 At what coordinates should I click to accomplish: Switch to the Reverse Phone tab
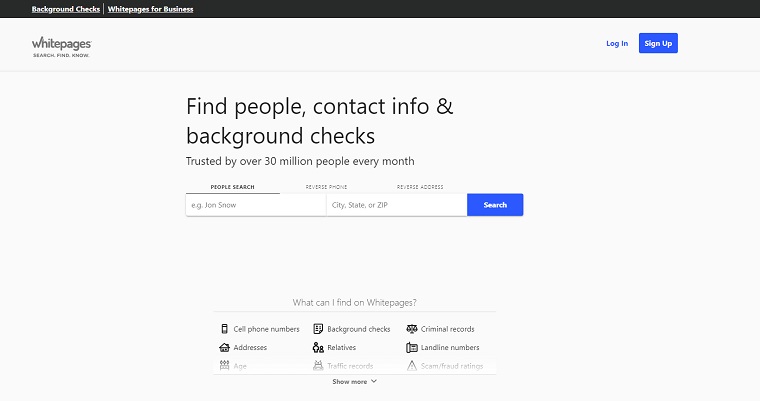(326, 187)
